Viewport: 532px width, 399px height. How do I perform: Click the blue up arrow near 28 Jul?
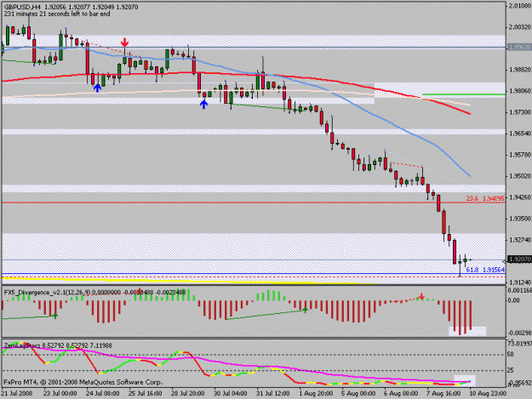[203, 104]
